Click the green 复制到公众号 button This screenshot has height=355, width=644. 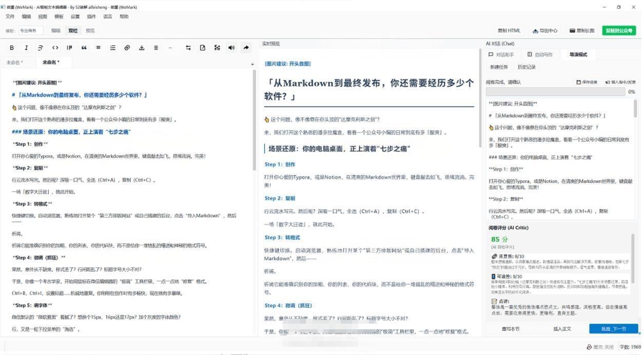[x=618, y=30]
